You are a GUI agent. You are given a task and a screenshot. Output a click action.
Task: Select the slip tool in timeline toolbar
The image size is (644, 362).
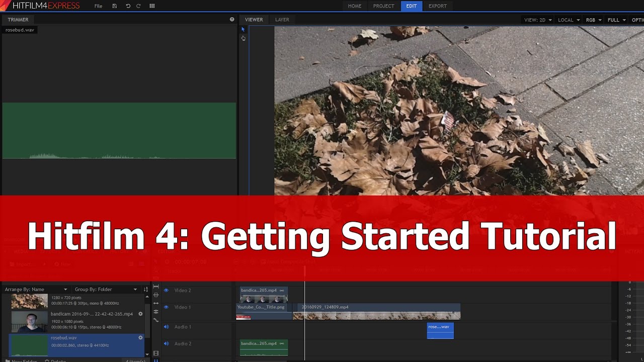pyautogui.click(x=156, y=287)
